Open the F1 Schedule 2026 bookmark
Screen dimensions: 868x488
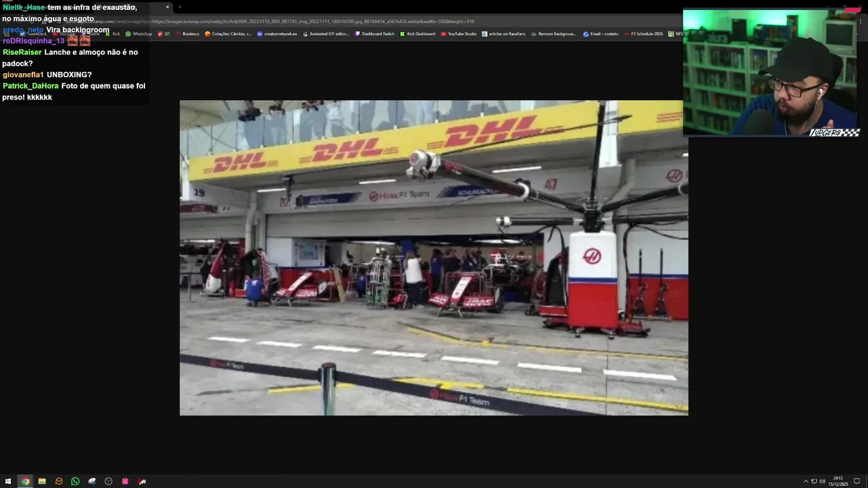pyautogui.click(x=644, y=33)
